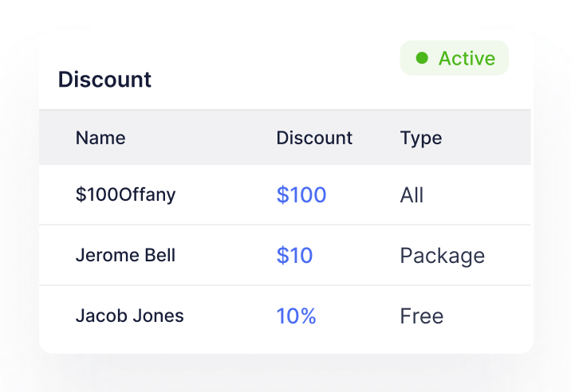Select the Package type cell
The height and width of the screenshot is (392, 571).
click(442, 256)
